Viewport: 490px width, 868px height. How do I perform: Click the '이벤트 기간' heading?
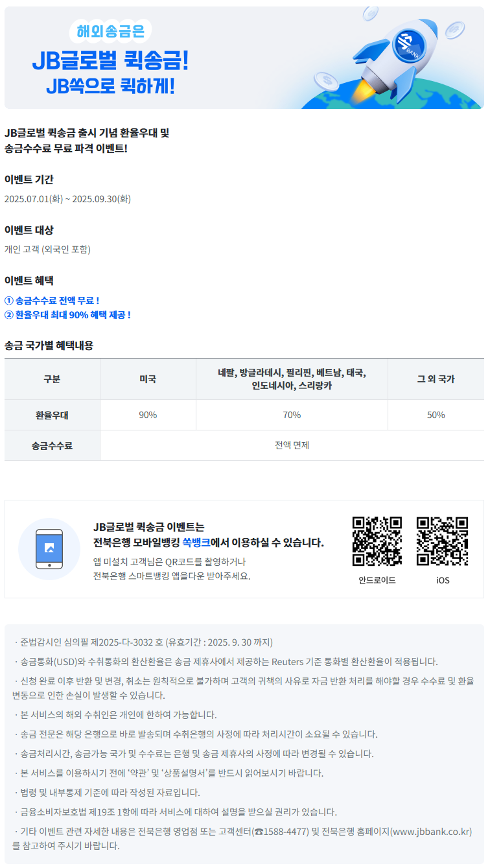[x=29, y=180]
